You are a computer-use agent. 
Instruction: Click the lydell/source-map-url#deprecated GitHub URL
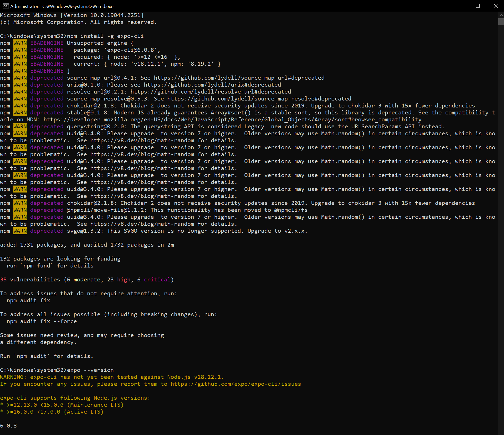pyautogui.click(x=239, y=78)
